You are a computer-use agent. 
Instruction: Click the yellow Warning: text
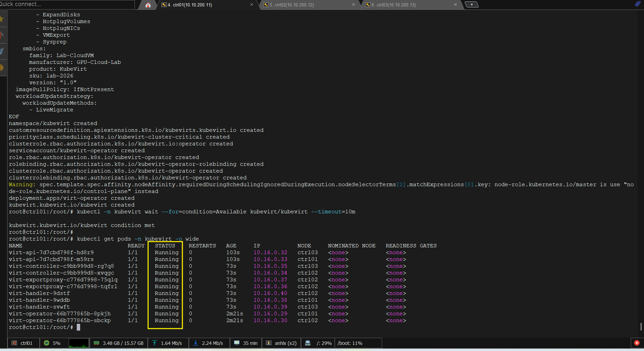point(22,185)
